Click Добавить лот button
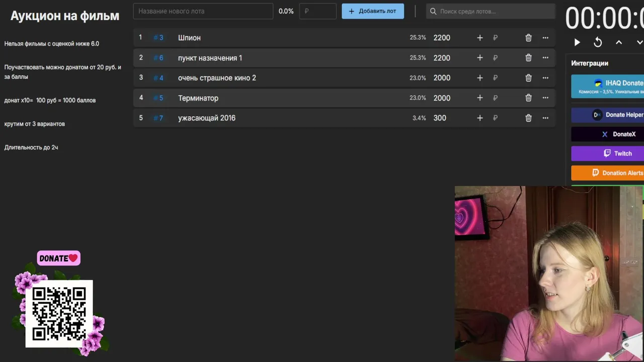 [373, 11]
